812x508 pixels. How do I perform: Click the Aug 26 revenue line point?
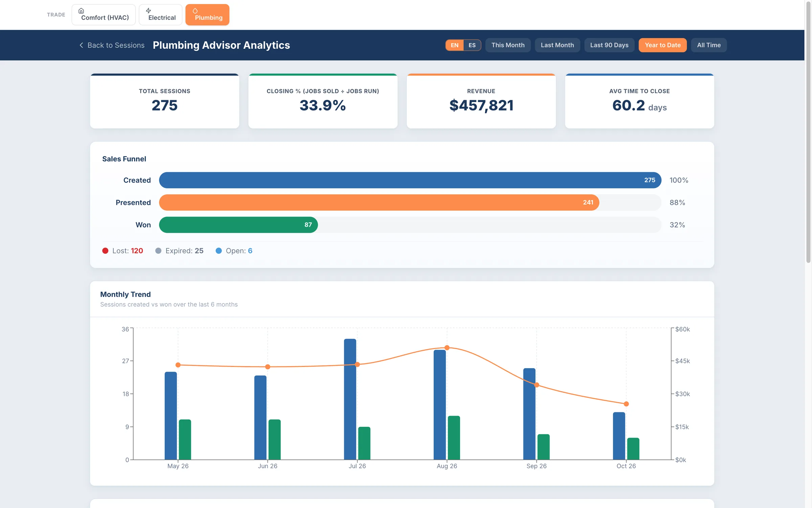[x=447, y=348]
